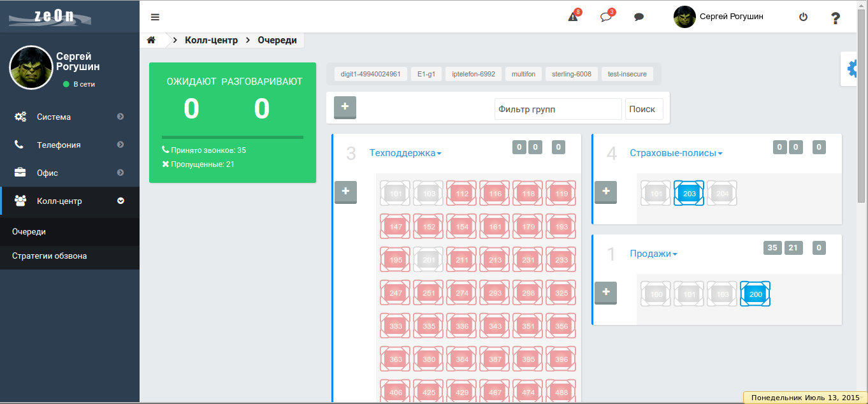Open help question mark icon
Viewport: 868px width, 404px height.
(x=835, y=18)
